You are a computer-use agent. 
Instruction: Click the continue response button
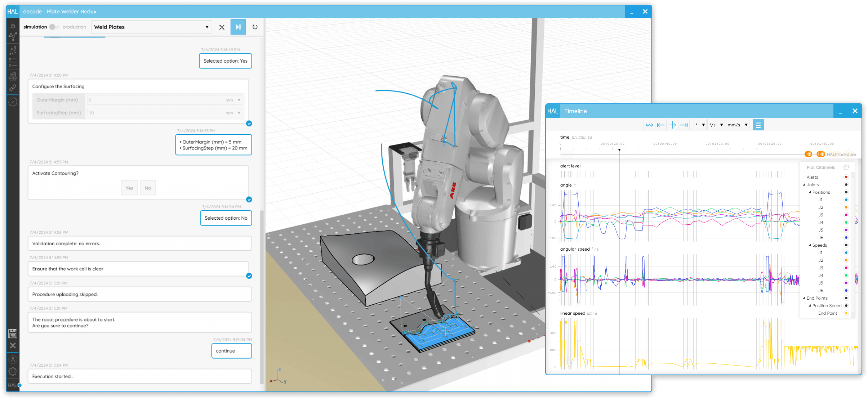click(x=231, y=351)
